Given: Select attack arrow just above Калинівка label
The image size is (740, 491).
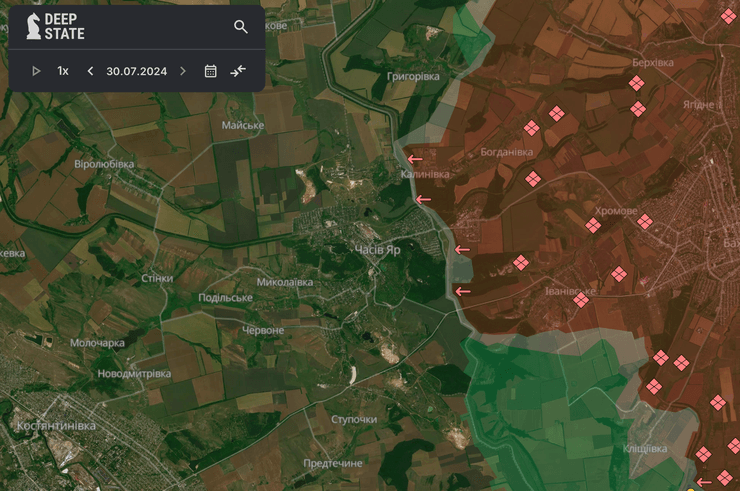Looking at the screenshot, I should pos(414,158).
